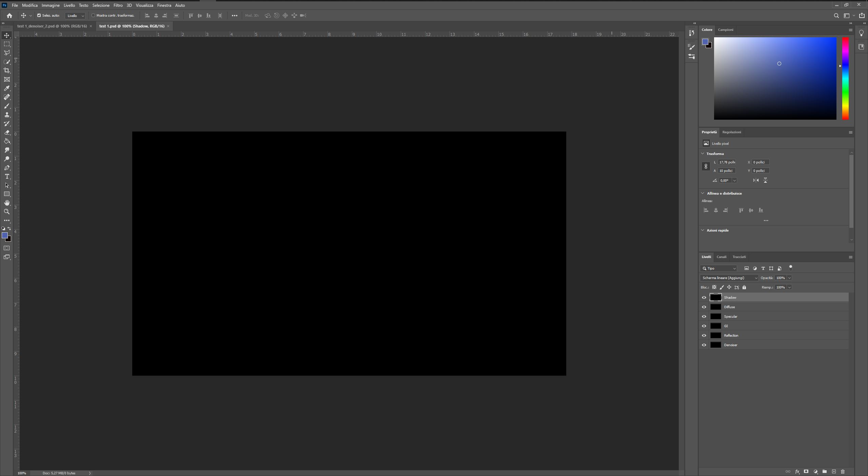Hide the Diffuse layer
The image size is (868, 476).
coord(704,307)
